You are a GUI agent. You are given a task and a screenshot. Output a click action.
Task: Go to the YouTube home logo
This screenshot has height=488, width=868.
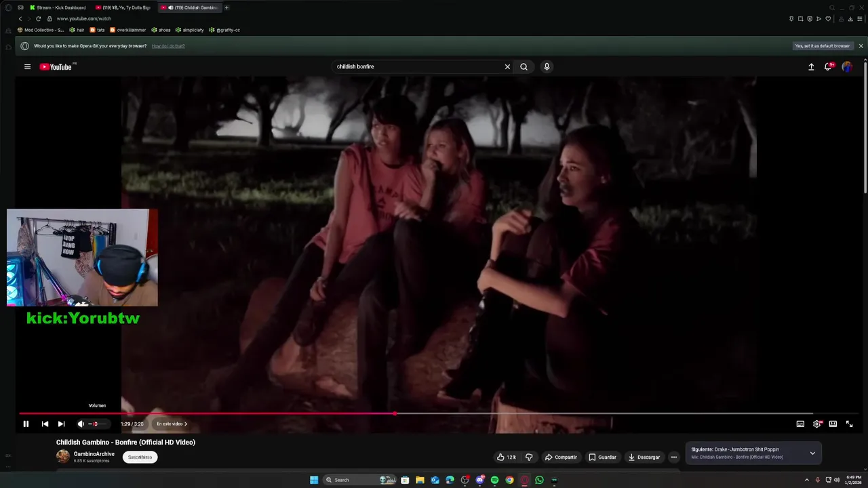point(56,66)
